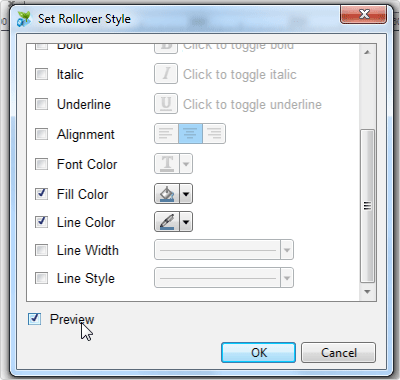
Task: Click the Fill Color paint bucket icon
Action: tap(167, 194)
